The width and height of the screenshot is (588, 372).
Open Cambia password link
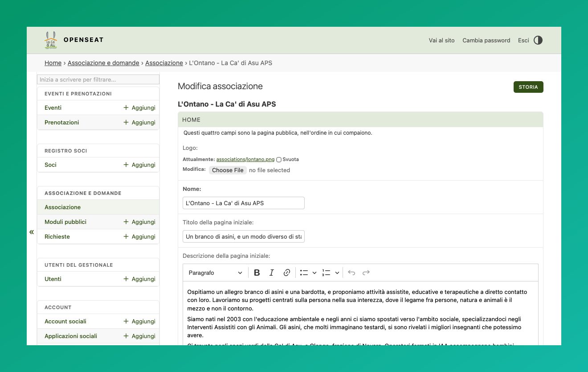coord(486,40)
